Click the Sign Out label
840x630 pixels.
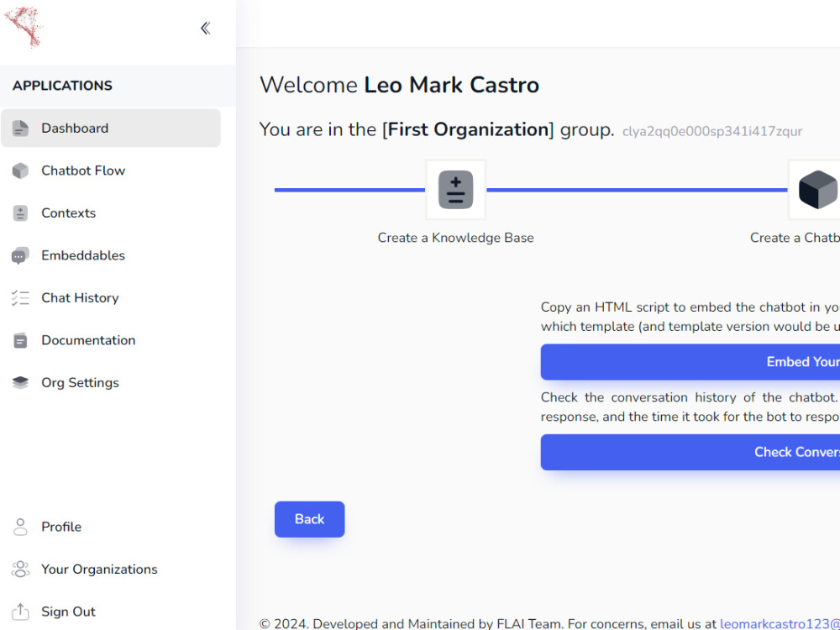(x=68, y=612)
